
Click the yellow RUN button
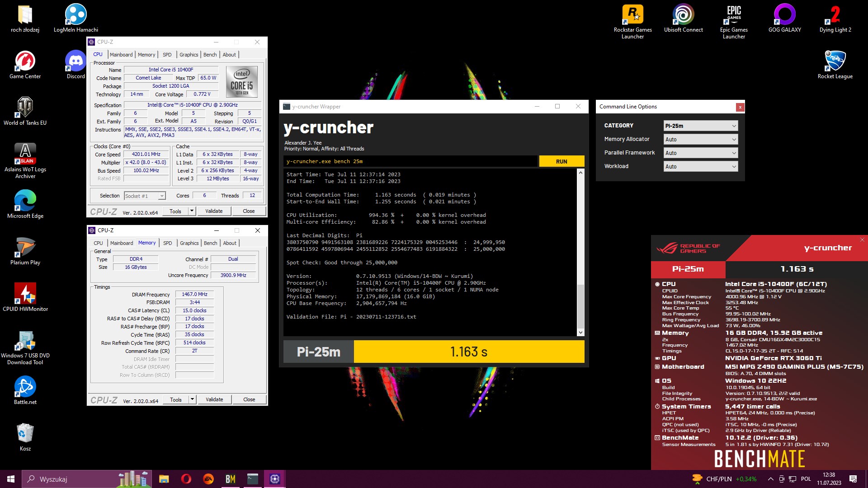(x=561, y=161)
